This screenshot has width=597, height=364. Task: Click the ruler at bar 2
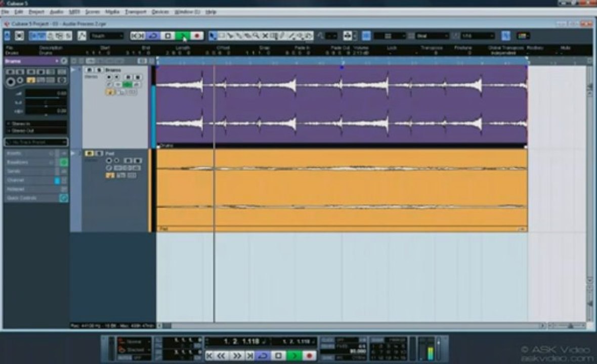coord(343,61)
